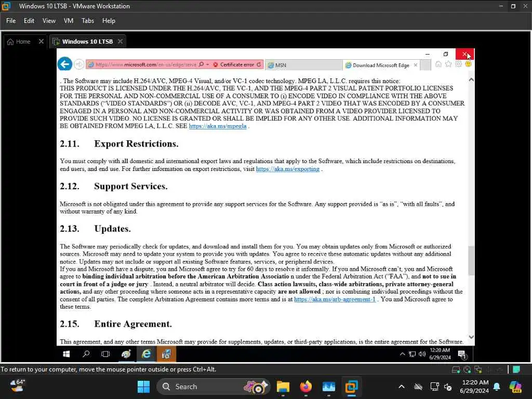Viewport: 532px width, 399px height.
Task: Open the VMware Tabs menu
Action: point(87,21)
